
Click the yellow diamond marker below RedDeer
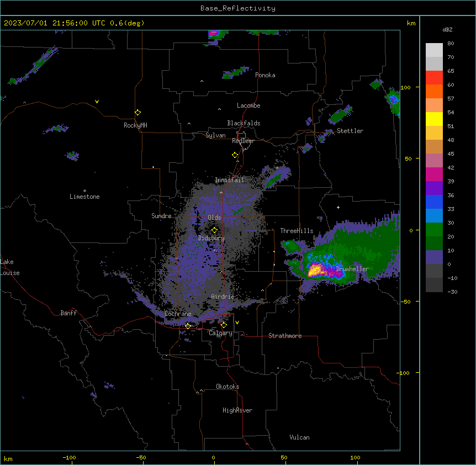(235, 155)
